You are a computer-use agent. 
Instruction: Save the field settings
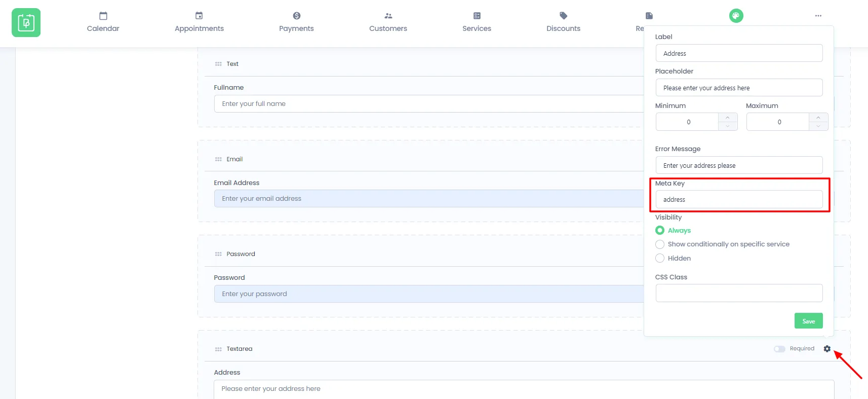click(x=808, y=321)
